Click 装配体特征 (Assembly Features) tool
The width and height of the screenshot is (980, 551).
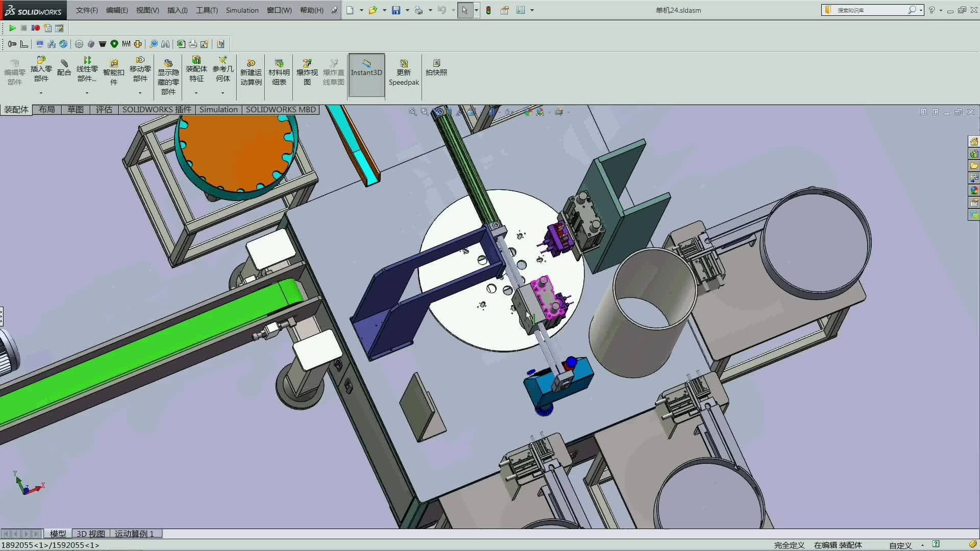click(197, 69)
